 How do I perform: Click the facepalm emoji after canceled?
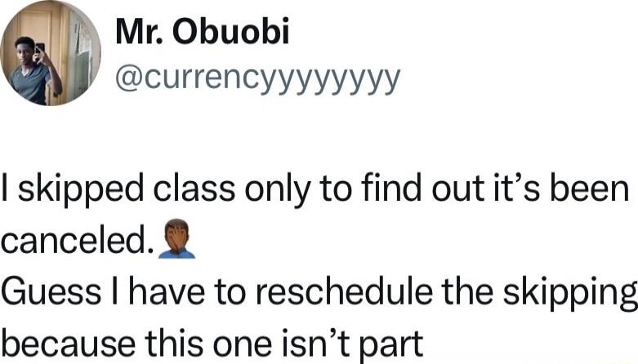[177, 239]
